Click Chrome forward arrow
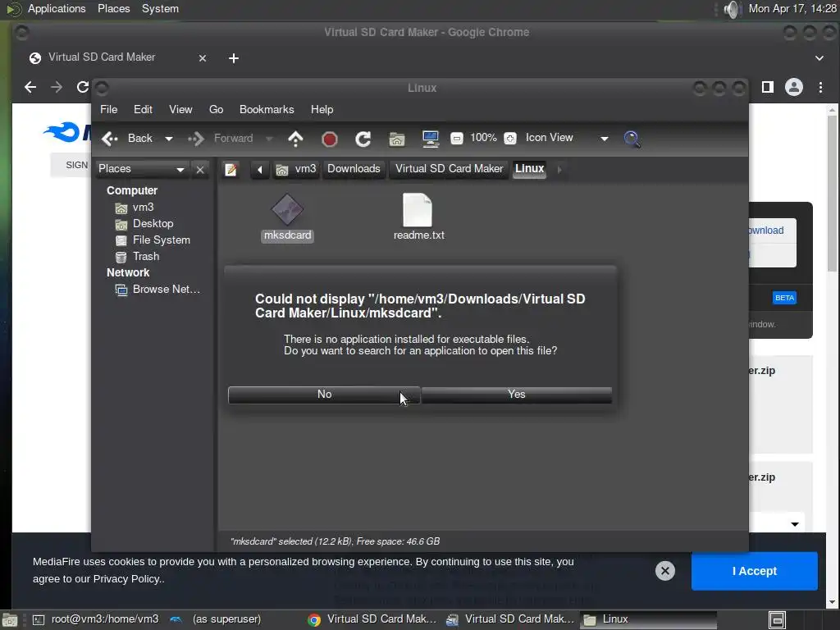Image resolution: width=840 pixels, height=630 pixels. [x=57, y=87]
